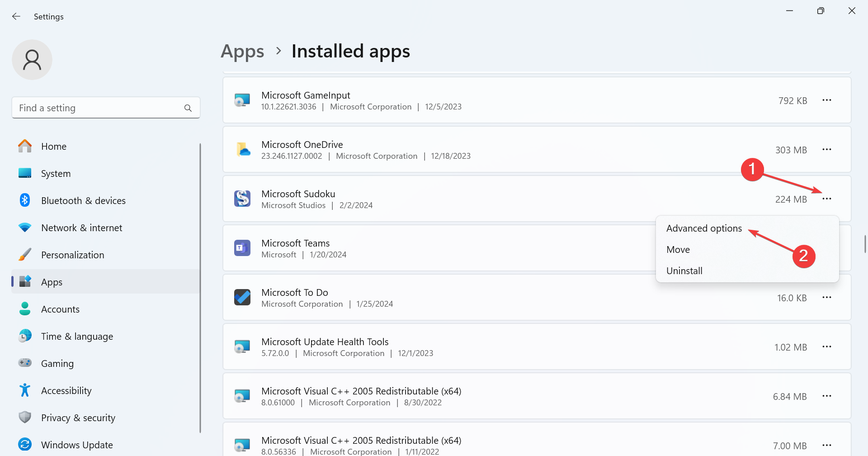The height and width of the screenshot is (456, 868).
Task: Click the 16.0 KB size for To Do
Action: click(x=792, y=298)
